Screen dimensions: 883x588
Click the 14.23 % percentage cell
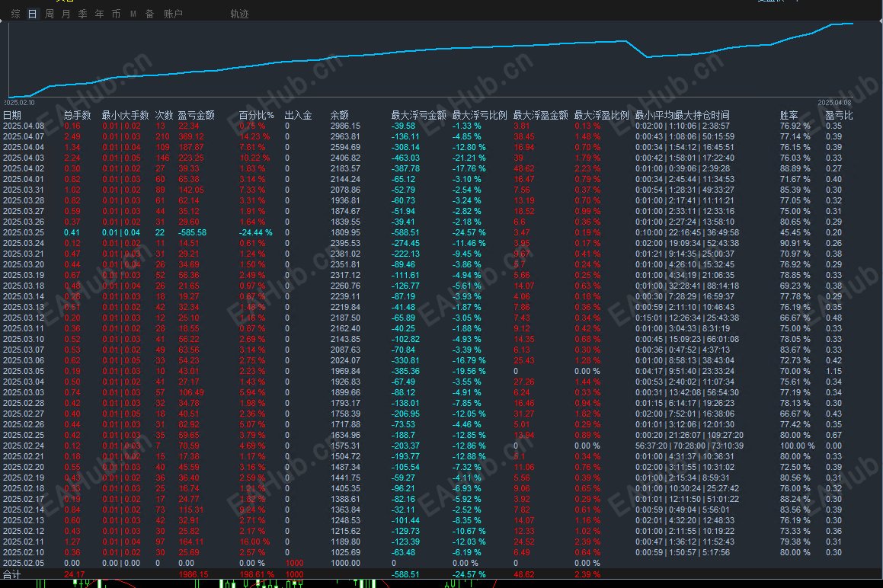tap(254, 136)
